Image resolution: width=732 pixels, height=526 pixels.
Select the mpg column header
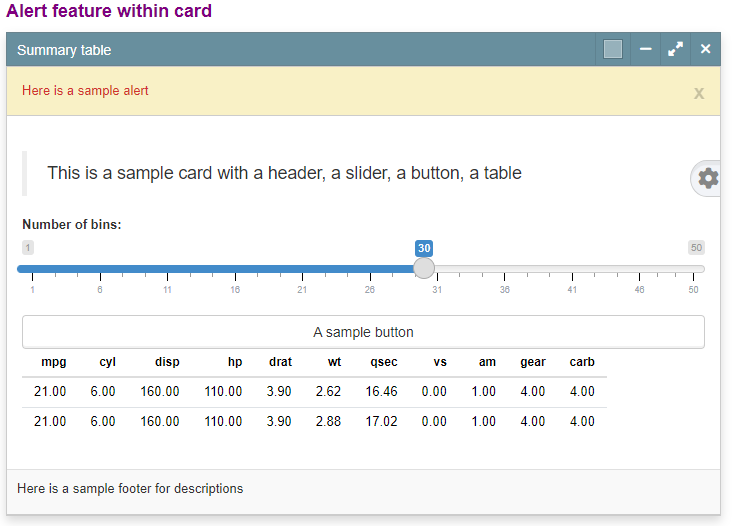click(x=54, y=362)
